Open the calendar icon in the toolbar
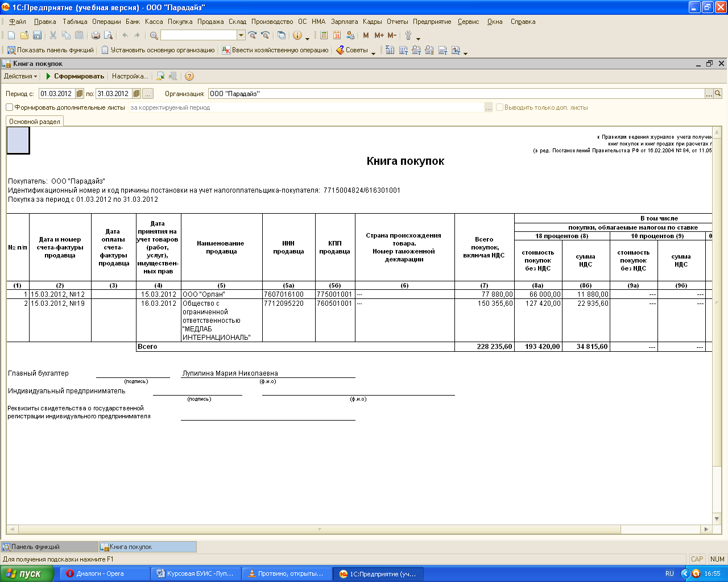Viewport: 728px width, 582px height. coord(337,35)
